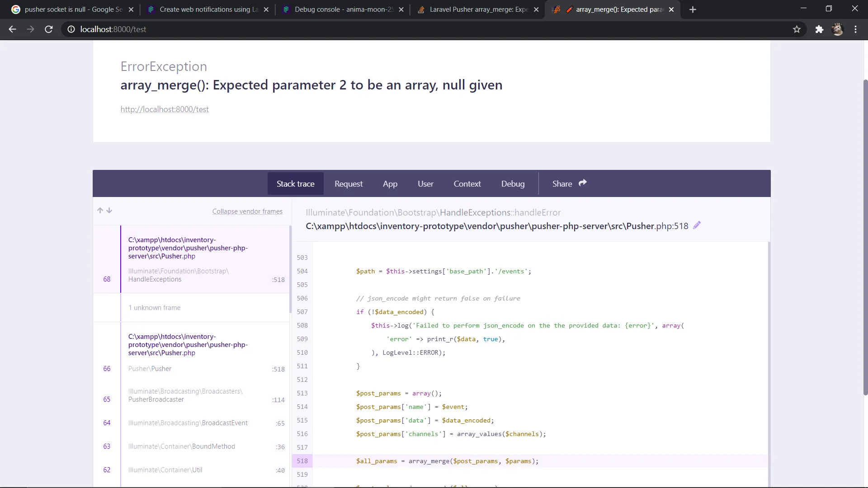This screenshot has height=488, width=868.
Task: Click the browser reload icon
Action: [49, 29]
